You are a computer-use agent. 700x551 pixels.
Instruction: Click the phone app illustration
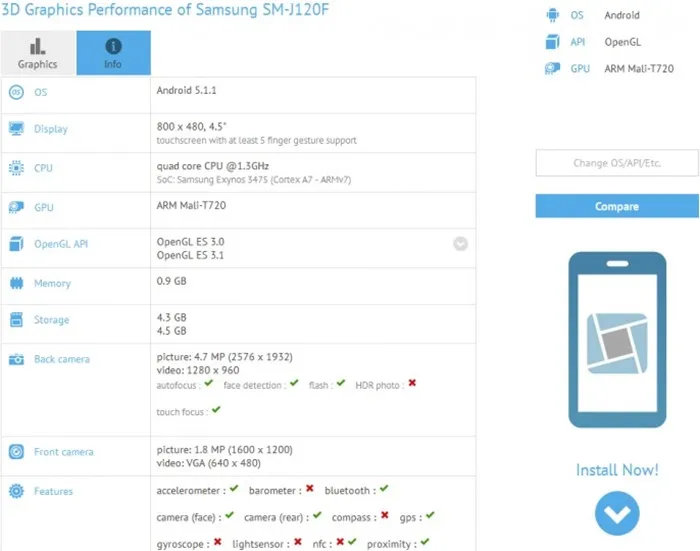[x=617, y=340]
